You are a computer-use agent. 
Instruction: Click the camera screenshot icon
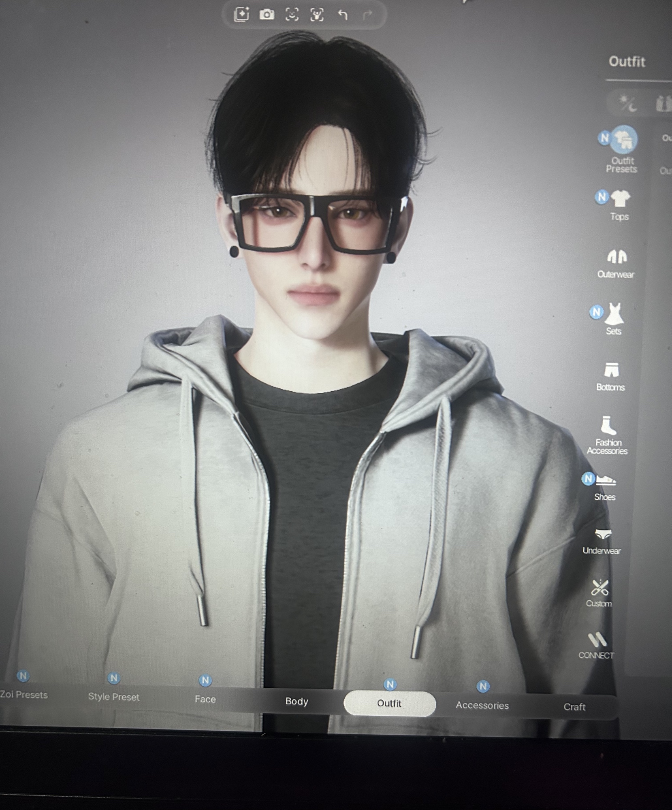[267, 15]
